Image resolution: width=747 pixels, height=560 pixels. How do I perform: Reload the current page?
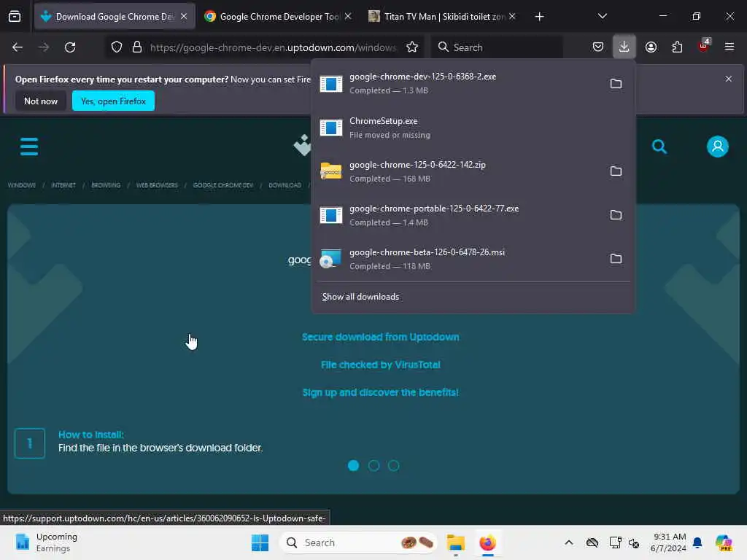[70, 47]
